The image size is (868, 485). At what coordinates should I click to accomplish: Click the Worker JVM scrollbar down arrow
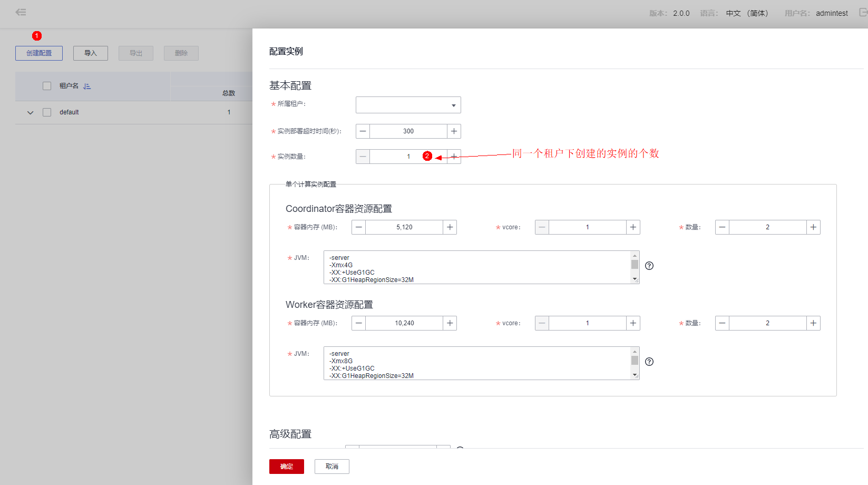pos(635,375)
